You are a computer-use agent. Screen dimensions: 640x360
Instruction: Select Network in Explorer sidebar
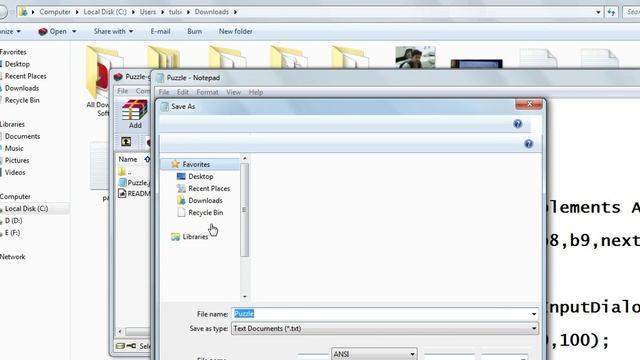(13, 257)
